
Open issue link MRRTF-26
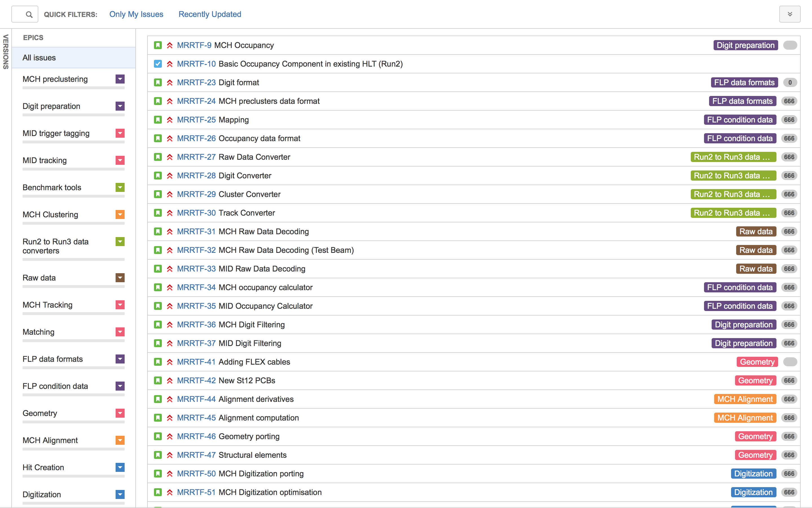click(196, 138)
